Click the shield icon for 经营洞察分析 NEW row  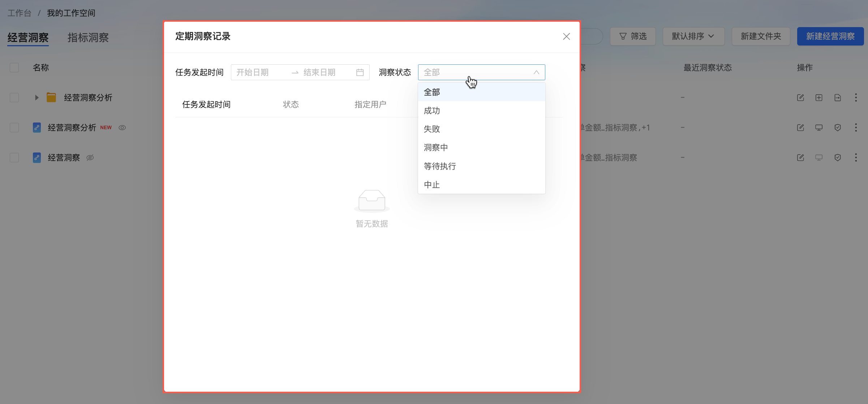(838, 128)
